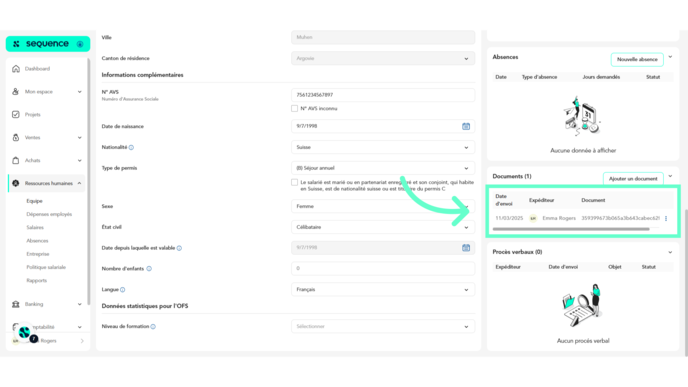Collapse the Absences panel chevron

[x=670, y=57]
